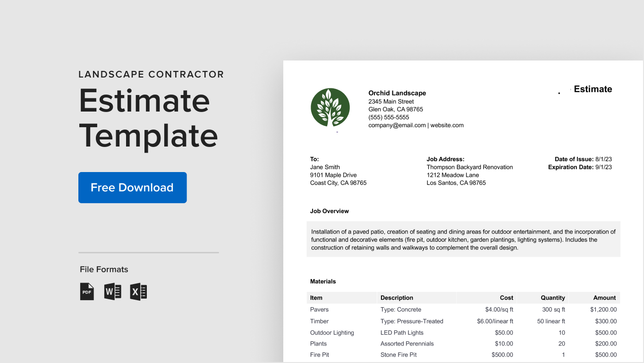
Task: Click the PDF file format icon
Action: (87, 292)
